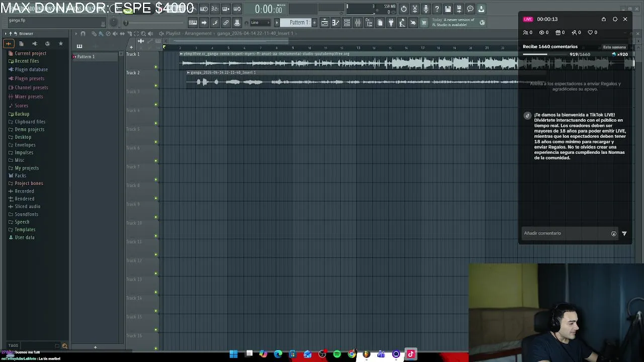Mute Track 5 green indicator

click(x=155, y=142)
